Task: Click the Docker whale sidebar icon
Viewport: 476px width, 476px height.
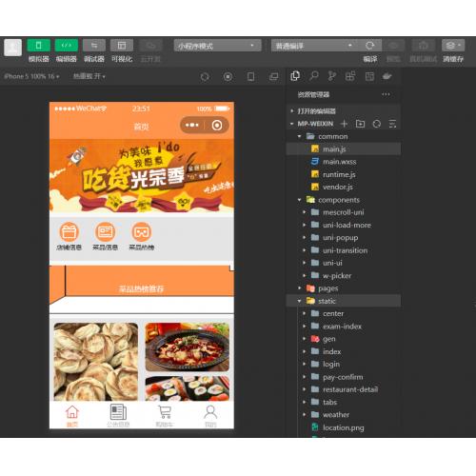Action: pyautogui.click(x=387, y=76)
